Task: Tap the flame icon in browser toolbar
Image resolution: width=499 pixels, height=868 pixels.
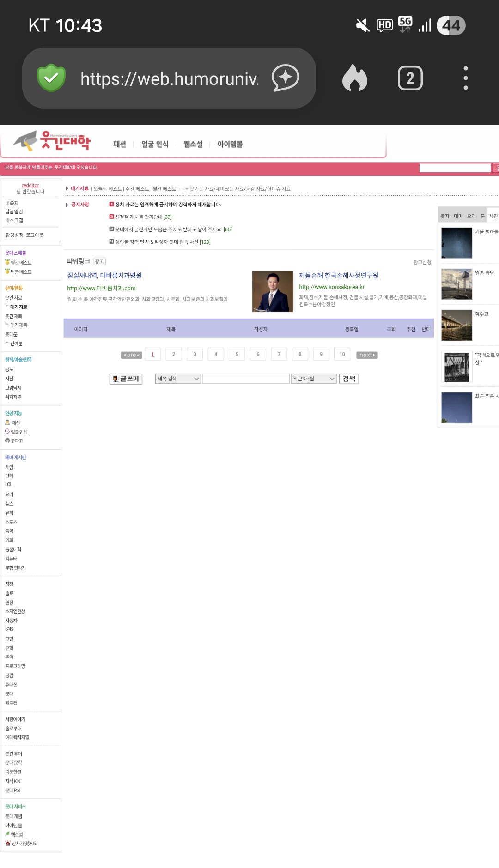Action: pos(355,78)
